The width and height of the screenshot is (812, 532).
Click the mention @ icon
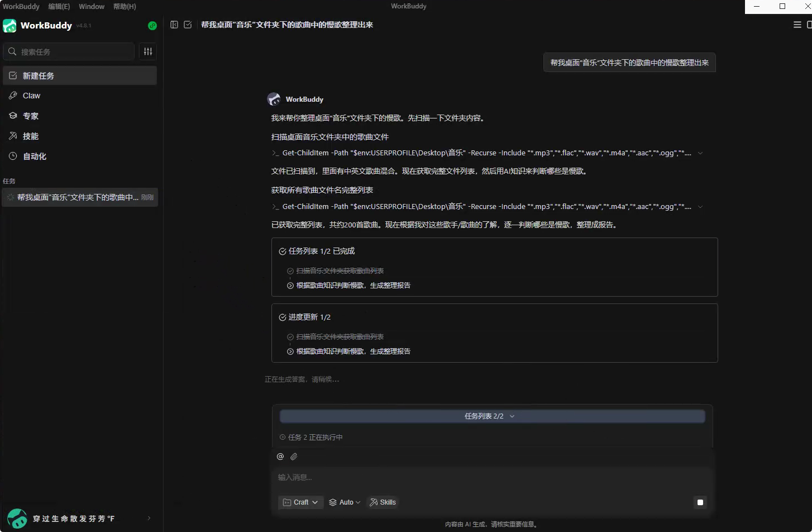(x=280, y=457)
